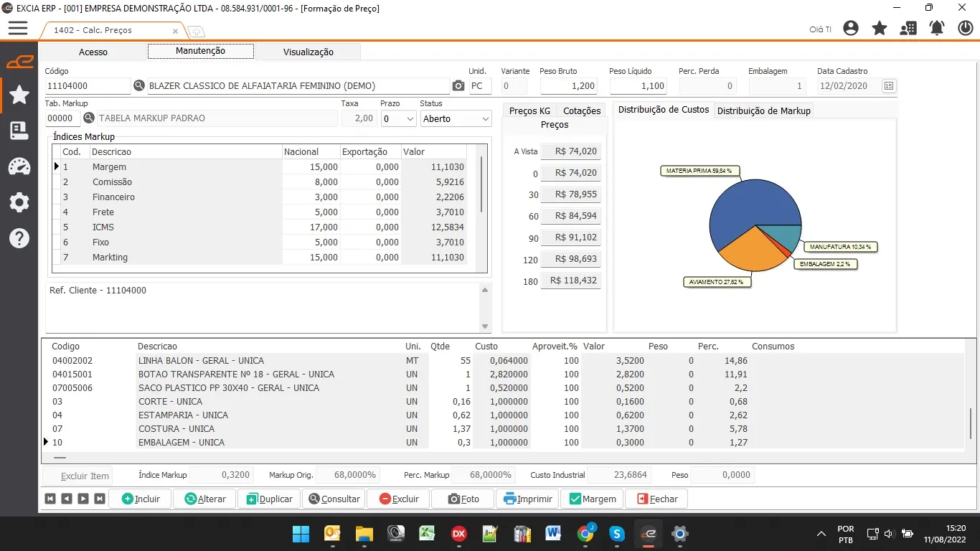Click the favorites star in the top bar
The image size is (980, 551).
tap(880, 29)
